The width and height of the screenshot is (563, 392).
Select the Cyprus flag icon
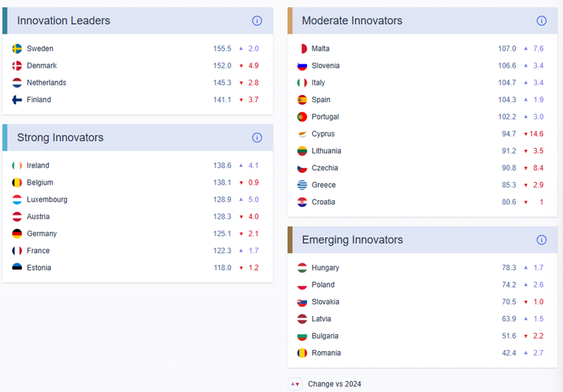[302, 134]
